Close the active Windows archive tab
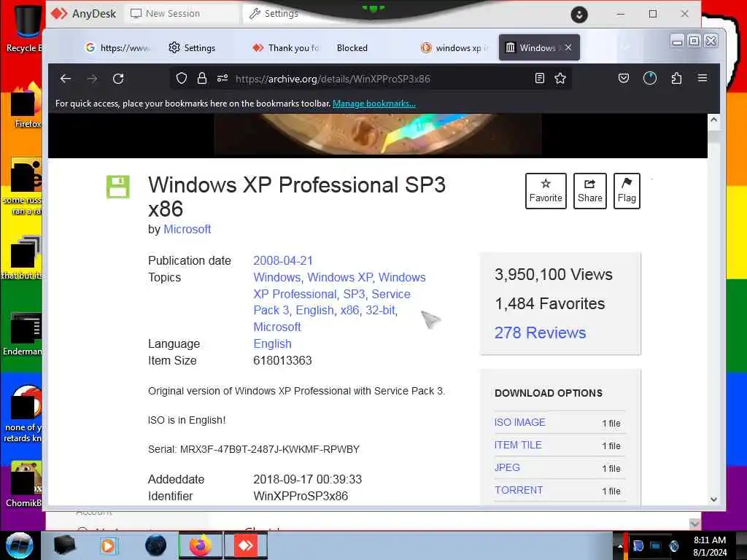This screenshot has height=560, width=747. [x=568, y=47]
